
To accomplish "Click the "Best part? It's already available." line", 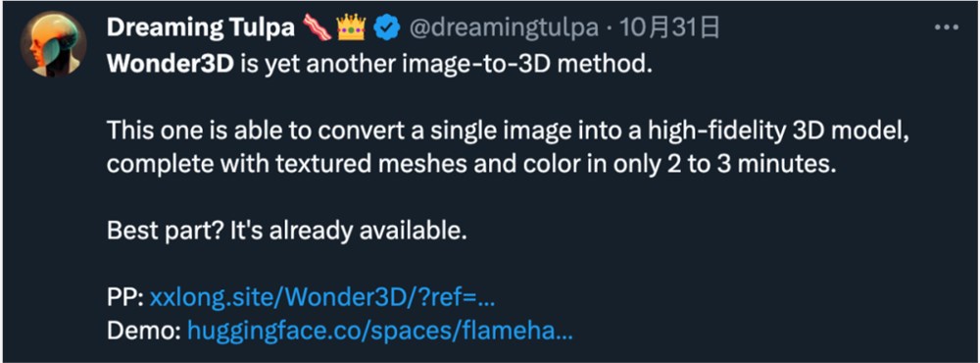I will (287, 233).
